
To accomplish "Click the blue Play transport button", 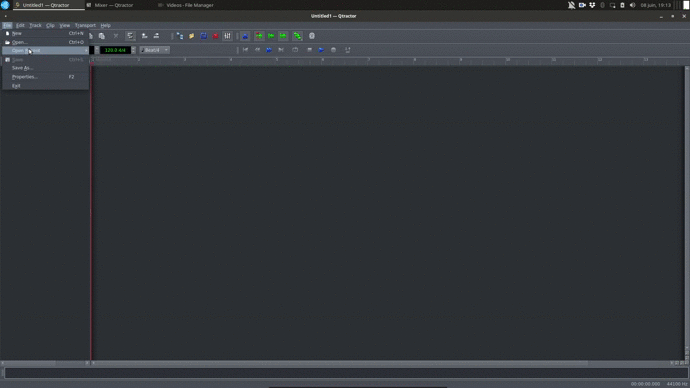I will pyautogui.click(x=321, y=50).
